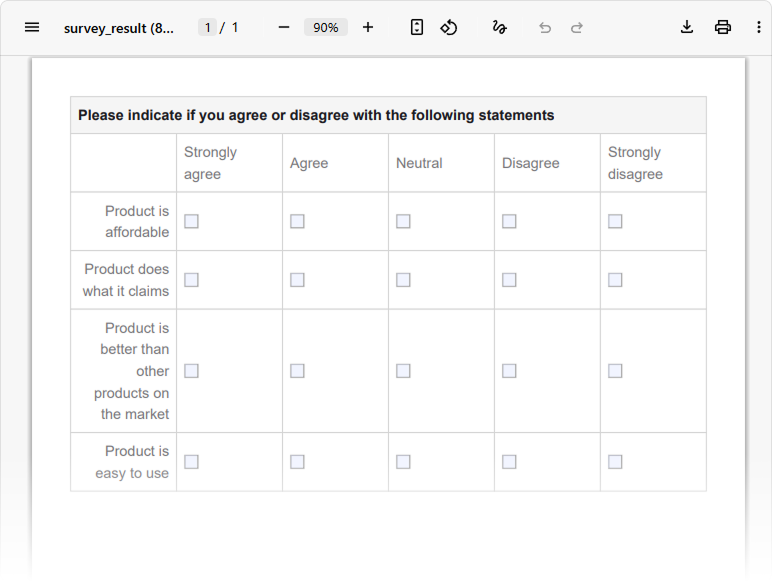Click the 'Strongly agree' column header
Image resolution: width=772 pixels, height=583 pixels.
point(210,163)
